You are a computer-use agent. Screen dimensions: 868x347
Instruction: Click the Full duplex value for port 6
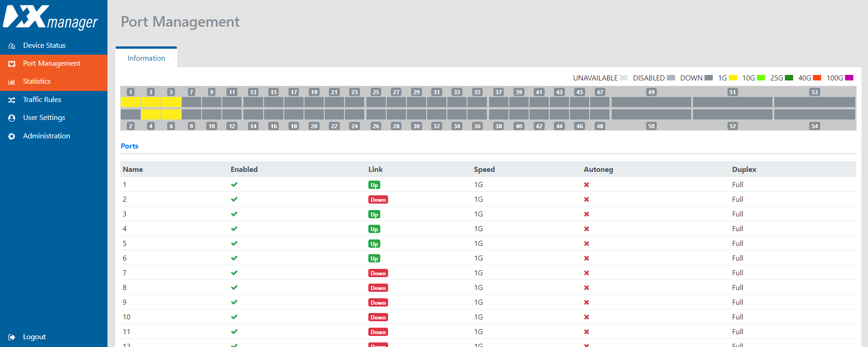[738, 258]
